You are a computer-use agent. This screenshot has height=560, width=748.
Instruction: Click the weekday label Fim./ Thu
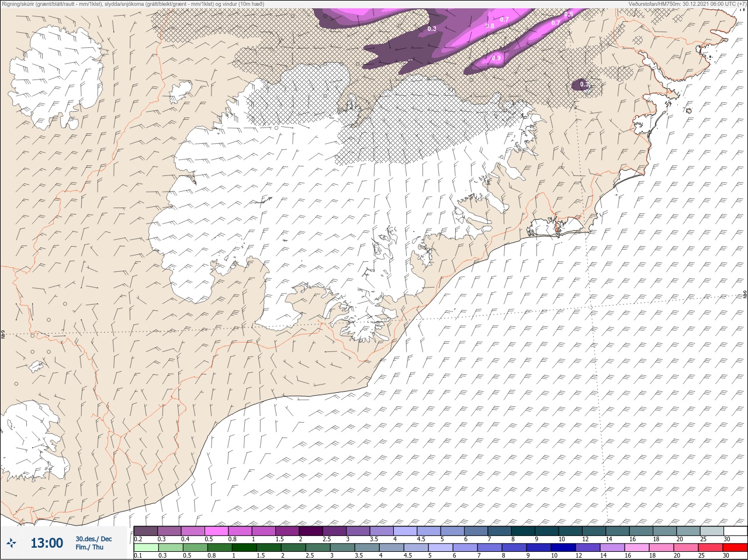(89, 547)
